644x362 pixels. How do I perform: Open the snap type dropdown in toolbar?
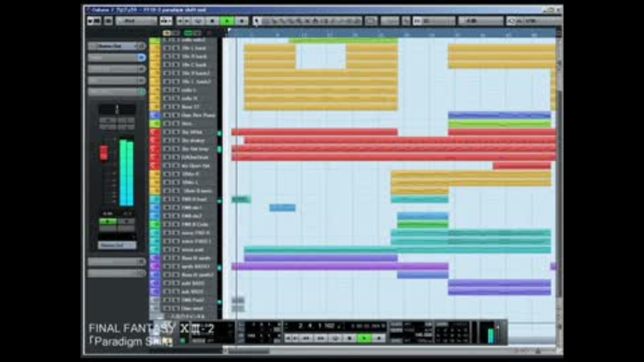pyautogui.click(x=436, y=21)
